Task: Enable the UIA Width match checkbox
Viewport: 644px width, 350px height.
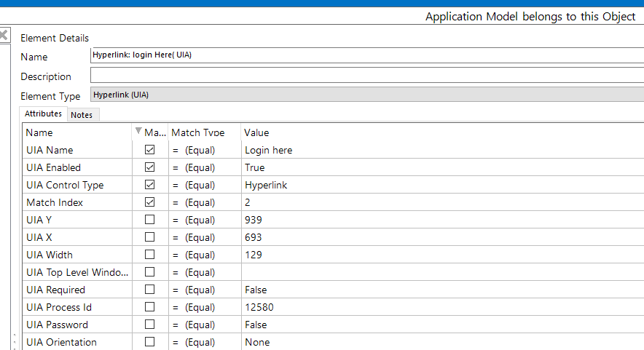Action: (150, 255)
